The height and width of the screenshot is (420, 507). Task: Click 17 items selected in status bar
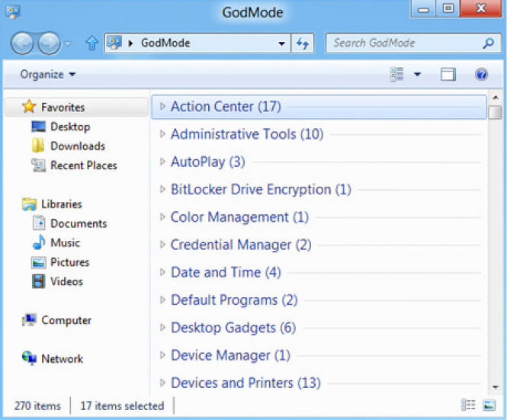point(122,406)
